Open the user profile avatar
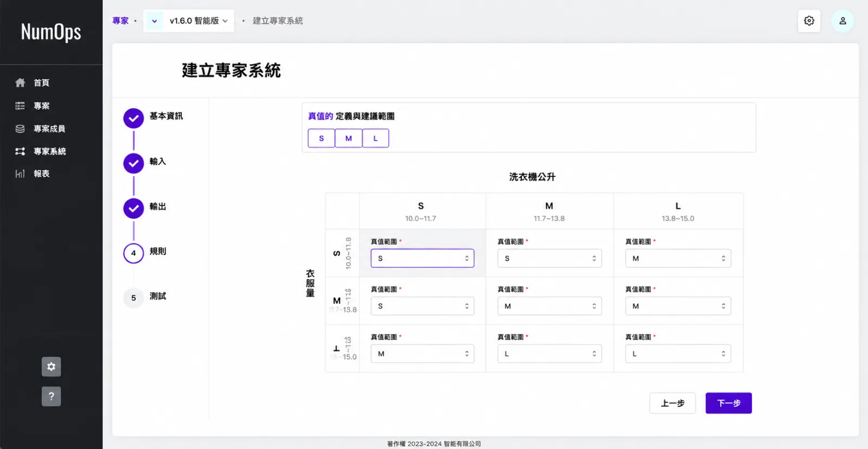The height and width of the screenshot is (449, 868). point(843,21)
